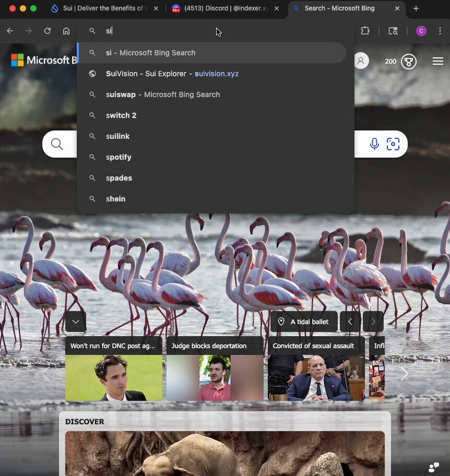The width and height of the screenshot is (450, 476).
Task: Close the Discord tab
Action: click(x=277, y=8)
